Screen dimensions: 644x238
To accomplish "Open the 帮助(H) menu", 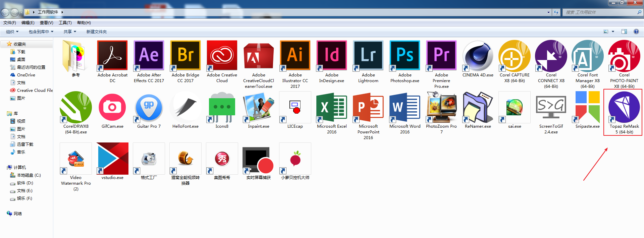I will click(84, 23).
